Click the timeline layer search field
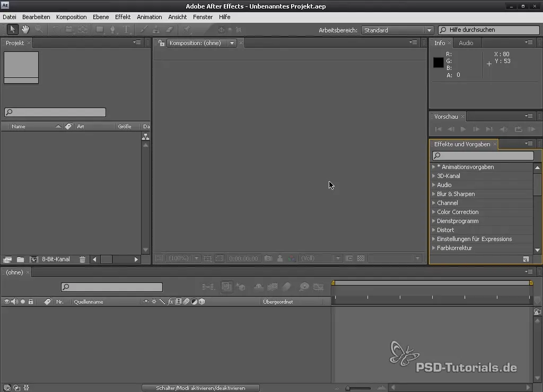 click(111, 287)
